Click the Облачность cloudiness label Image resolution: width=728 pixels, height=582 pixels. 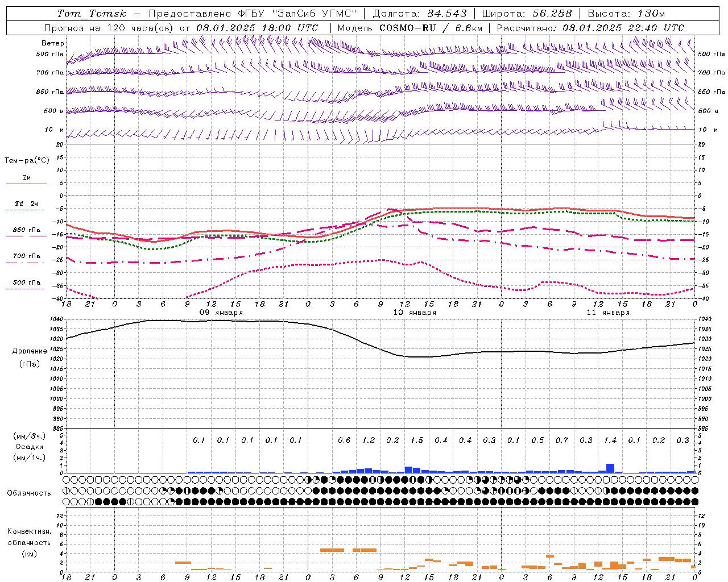point(29,493)
